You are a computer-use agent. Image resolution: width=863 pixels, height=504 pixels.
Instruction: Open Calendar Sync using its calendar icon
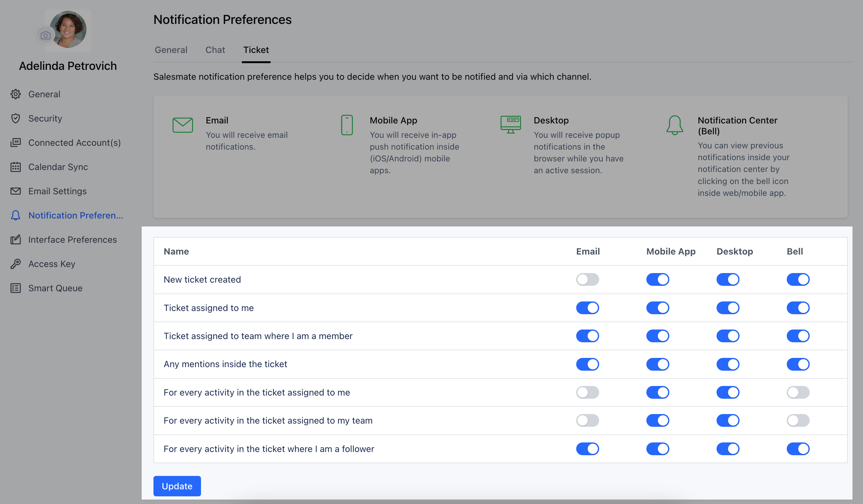click(16, 167)
